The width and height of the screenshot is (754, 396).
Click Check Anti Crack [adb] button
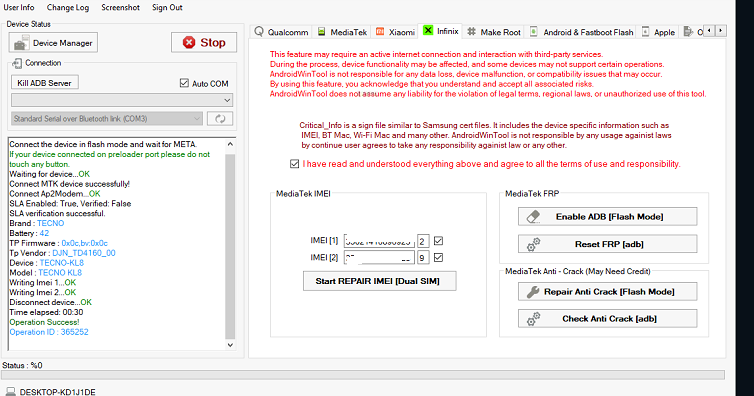(607, 319)
